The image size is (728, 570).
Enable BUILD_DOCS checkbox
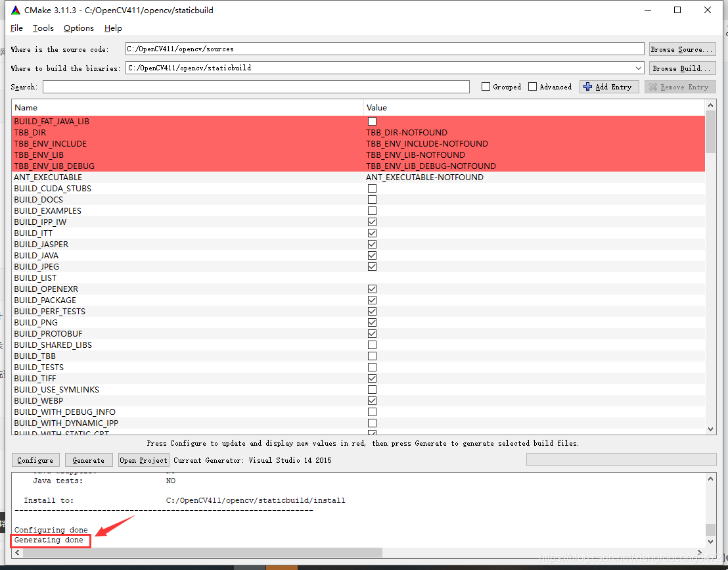[x=372, y=199]
